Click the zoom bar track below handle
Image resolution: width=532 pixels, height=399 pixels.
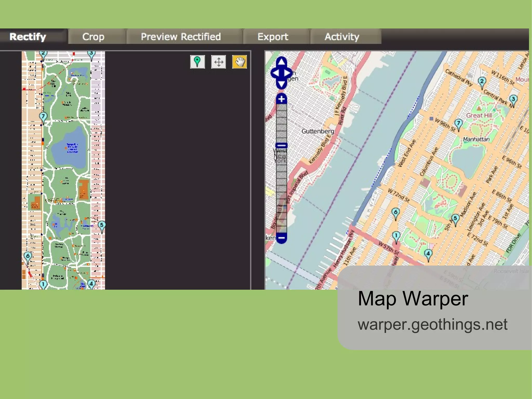(281, 190)
